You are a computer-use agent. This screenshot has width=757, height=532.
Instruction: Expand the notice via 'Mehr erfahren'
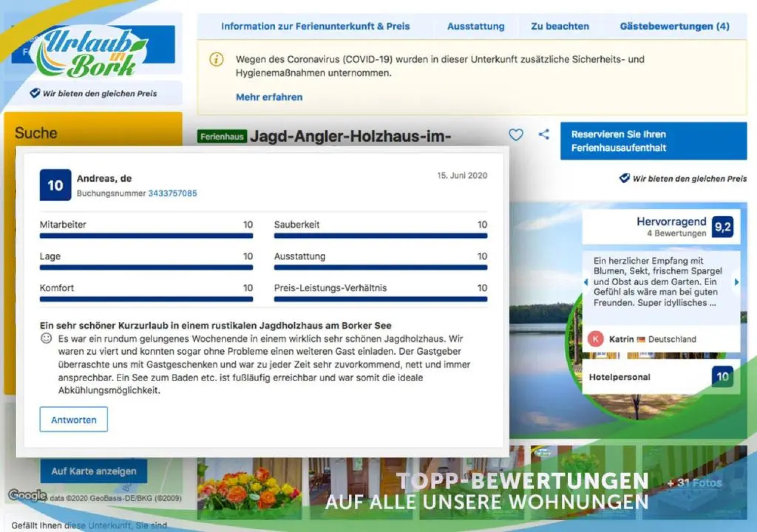pyautogui.click(x=269, y=97)
